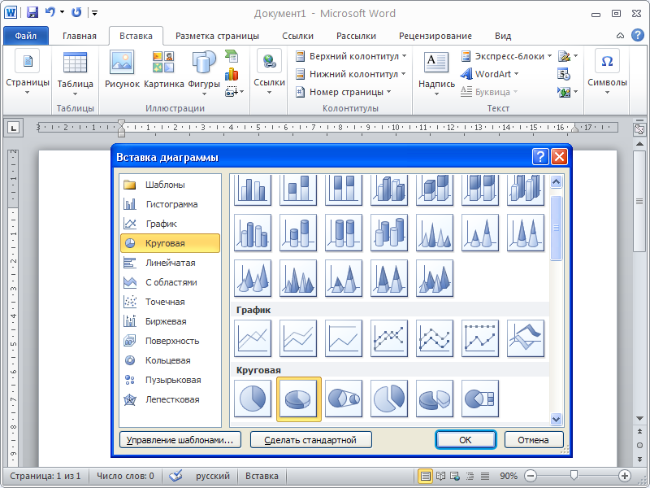Screen dimensions: 653x490
Task: Click the date and time icon
Action: [564, 74]
